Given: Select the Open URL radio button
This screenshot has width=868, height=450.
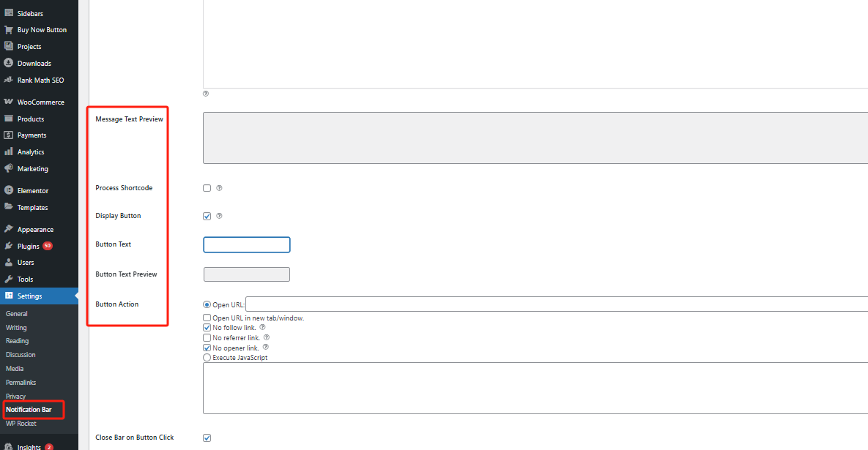Looking at the screenshot, I should 207,304.
